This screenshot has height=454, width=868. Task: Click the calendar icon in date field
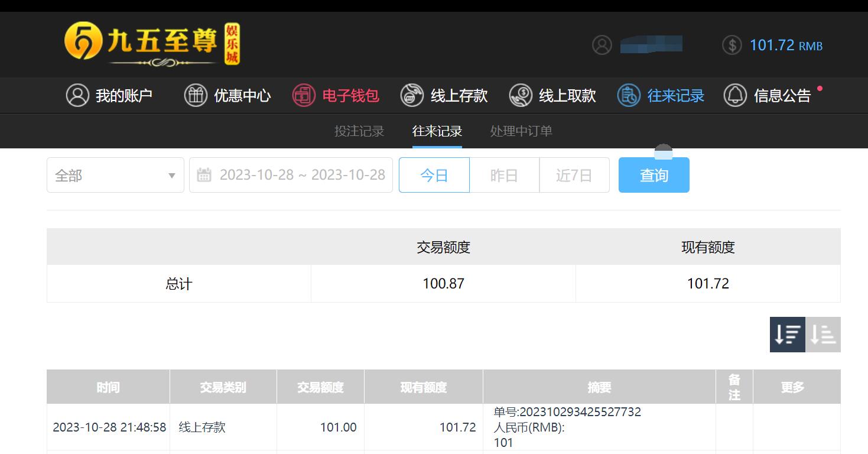(204, 175)
